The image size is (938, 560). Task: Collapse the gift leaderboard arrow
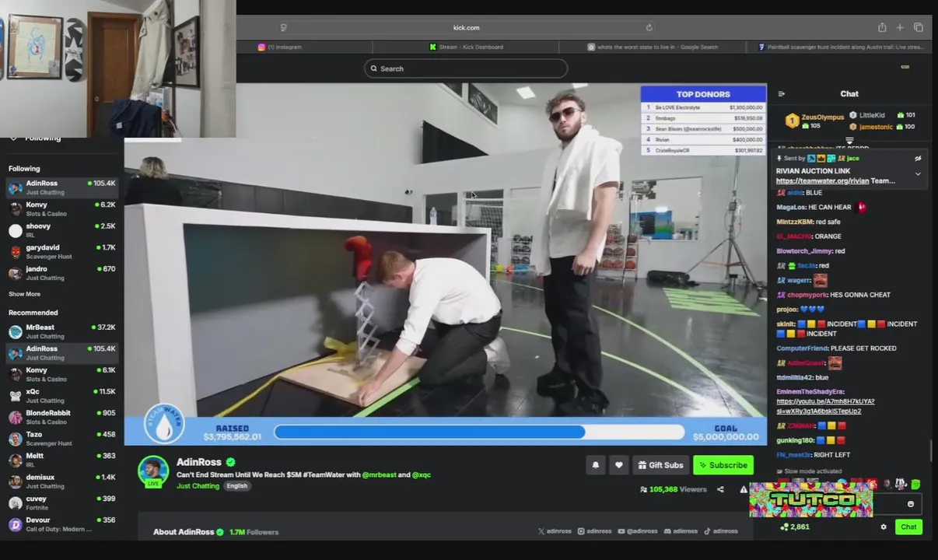(x=849, y=142)
